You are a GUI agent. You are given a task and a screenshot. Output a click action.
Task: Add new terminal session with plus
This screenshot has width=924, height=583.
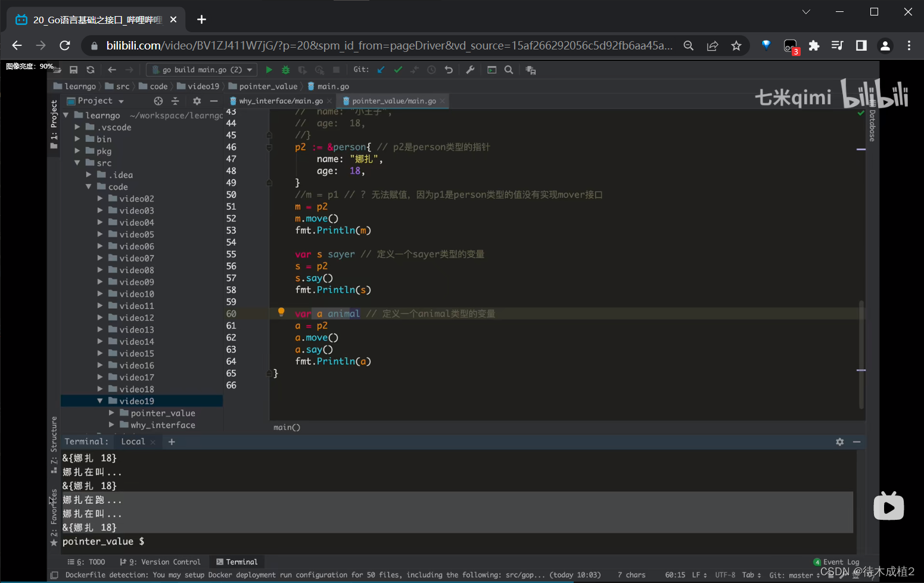click(x=172, y=442)
